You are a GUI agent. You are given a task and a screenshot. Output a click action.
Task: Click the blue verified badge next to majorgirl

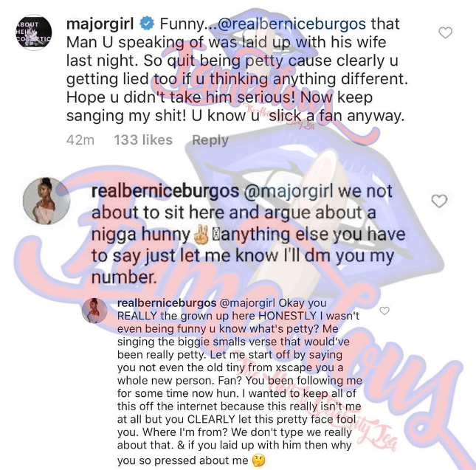pyautogui.click(x=147, y=24)
